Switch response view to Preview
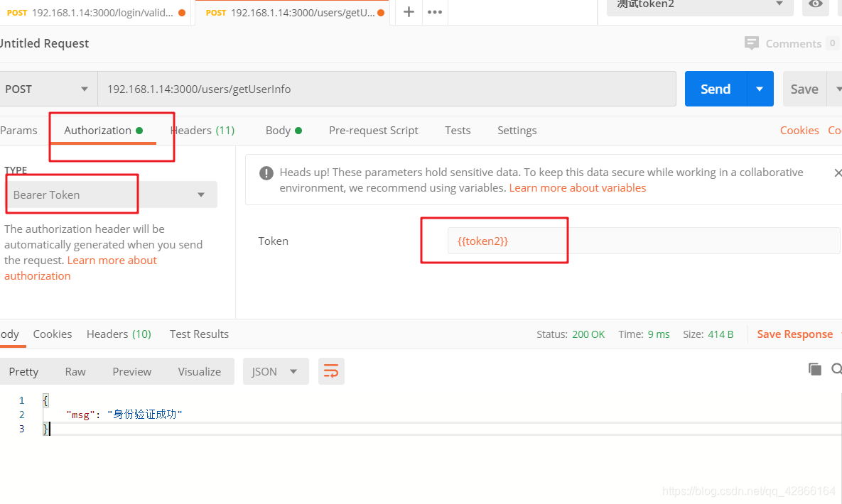Screen dimensions: 842x504 132,371
